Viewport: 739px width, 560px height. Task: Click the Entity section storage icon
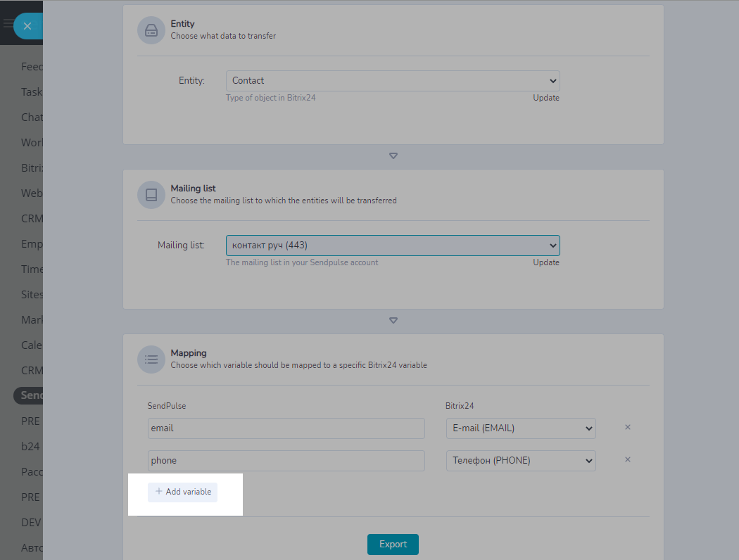coord(151,30)
